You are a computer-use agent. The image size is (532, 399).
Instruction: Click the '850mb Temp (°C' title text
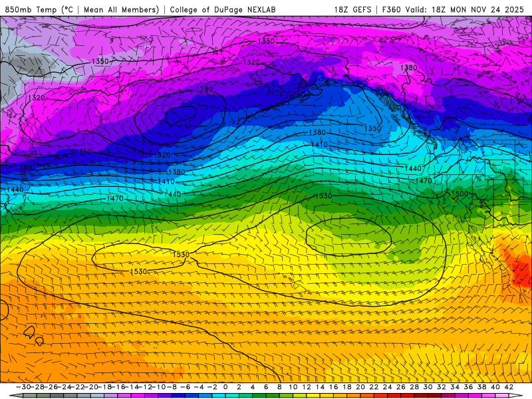click(39, 9)
